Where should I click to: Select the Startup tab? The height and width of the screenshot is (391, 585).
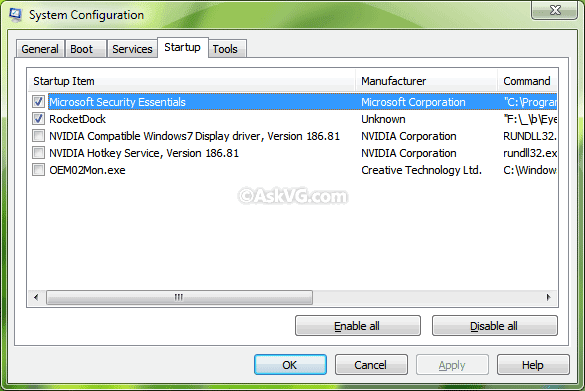[182, 47]
